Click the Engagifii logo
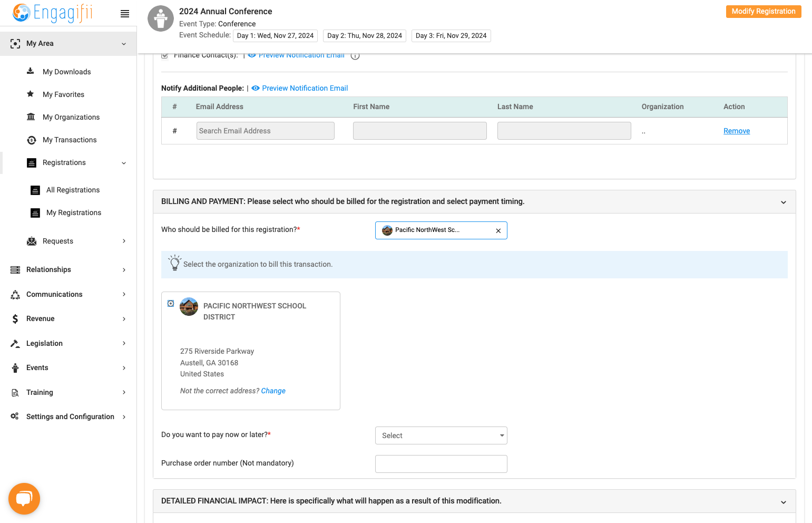This screenshot has width=812, height=523. coord(53,13)
